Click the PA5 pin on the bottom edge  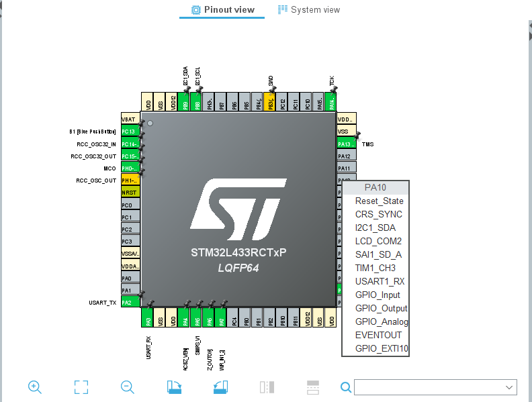point(196,317)
